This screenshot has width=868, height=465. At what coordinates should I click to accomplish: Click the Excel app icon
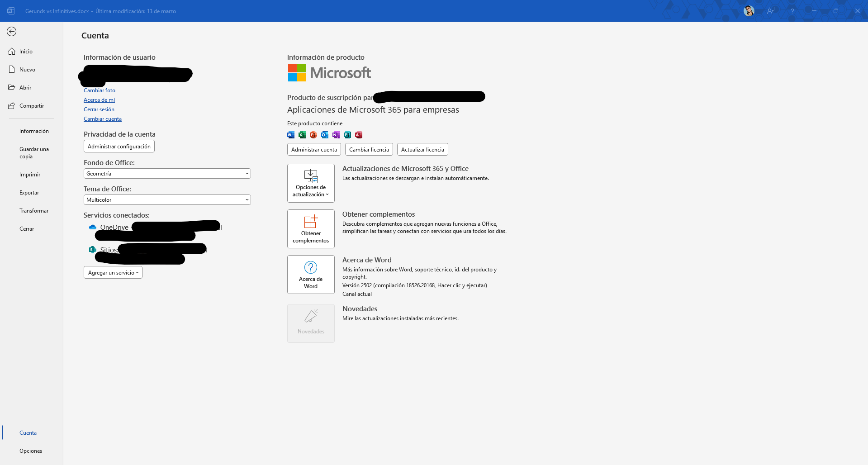[302, 135]
